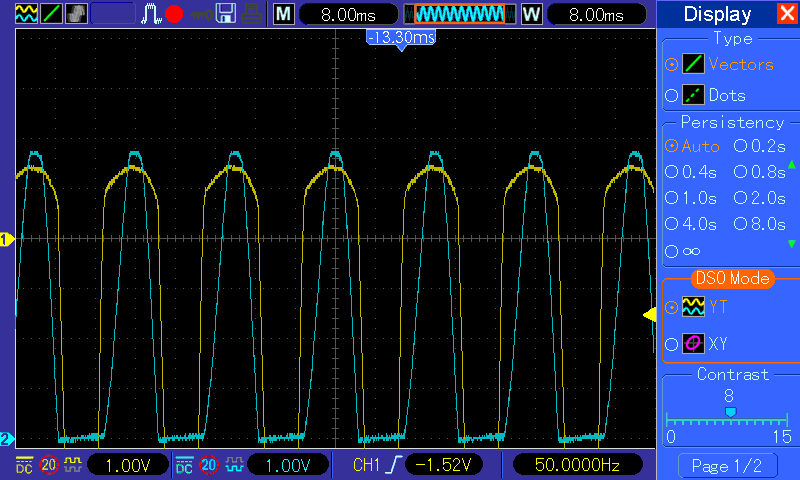The height and width of the screenshot is (480, 800).
Task: Click the greyed printer icon
Action: coord(252,14)
